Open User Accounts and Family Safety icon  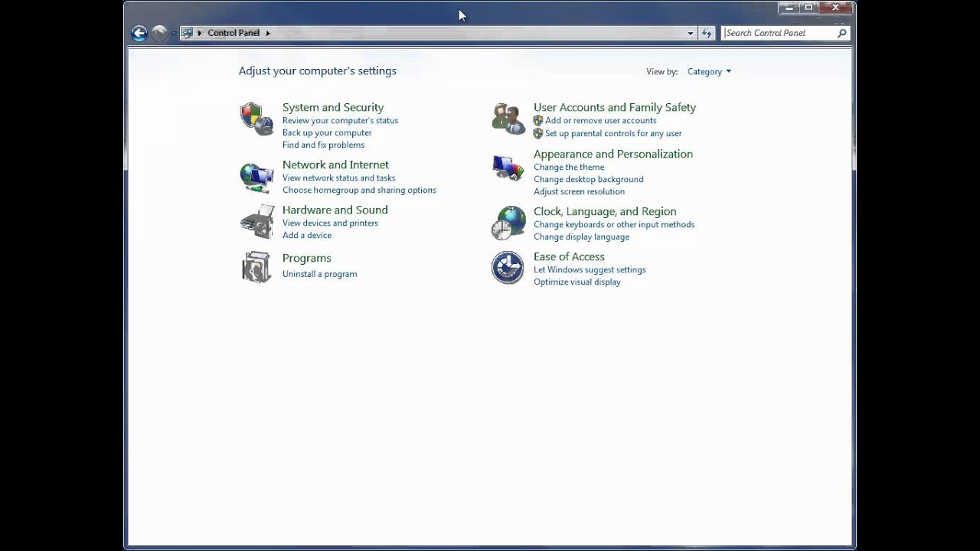point(508,119)
